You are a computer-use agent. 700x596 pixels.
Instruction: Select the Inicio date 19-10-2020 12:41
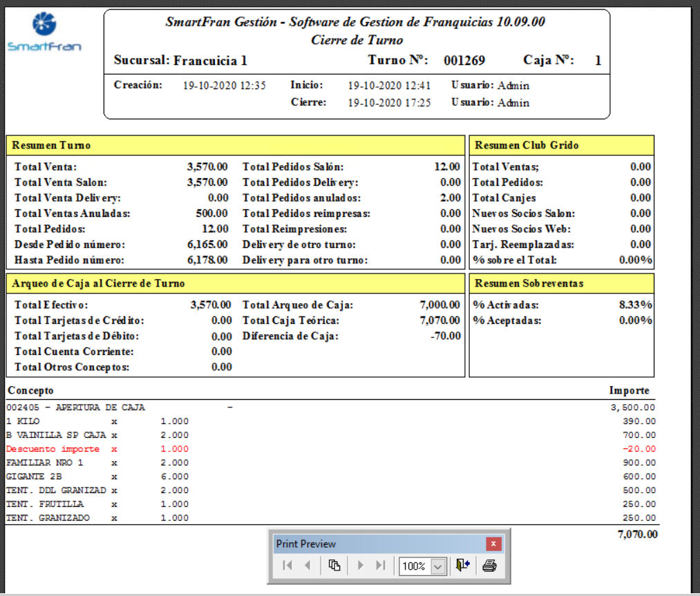[x=389, y=85]
